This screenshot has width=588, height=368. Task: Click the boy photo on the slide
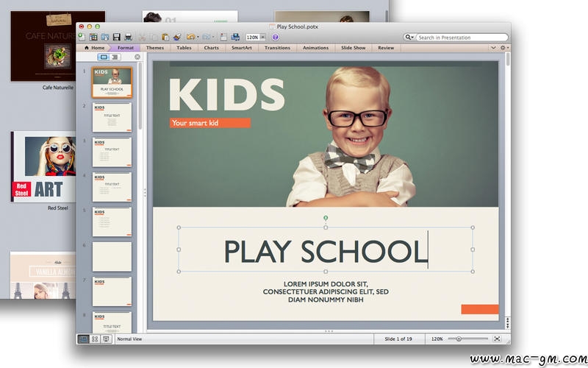[x=353, y=137]
